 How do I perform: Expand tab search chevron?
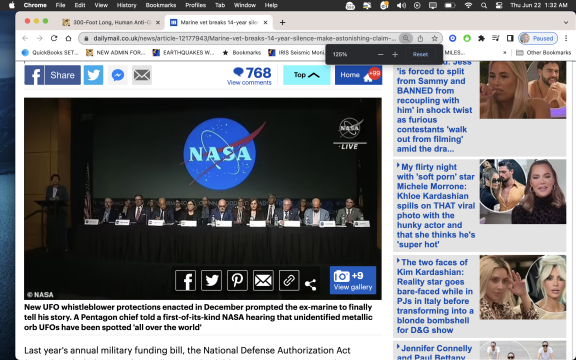tap(566, 22)
